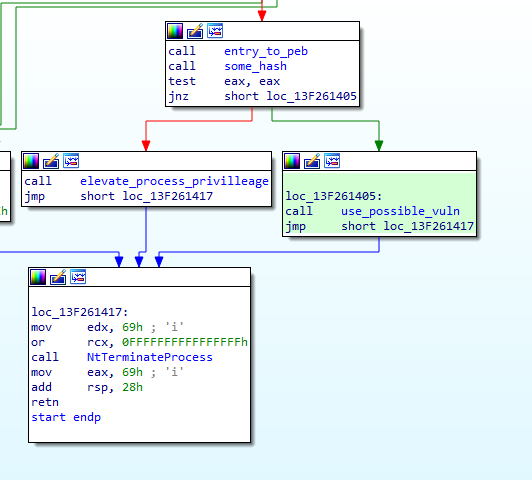Click edit pencil icon on use_possible_vuln node

[312, 161]
